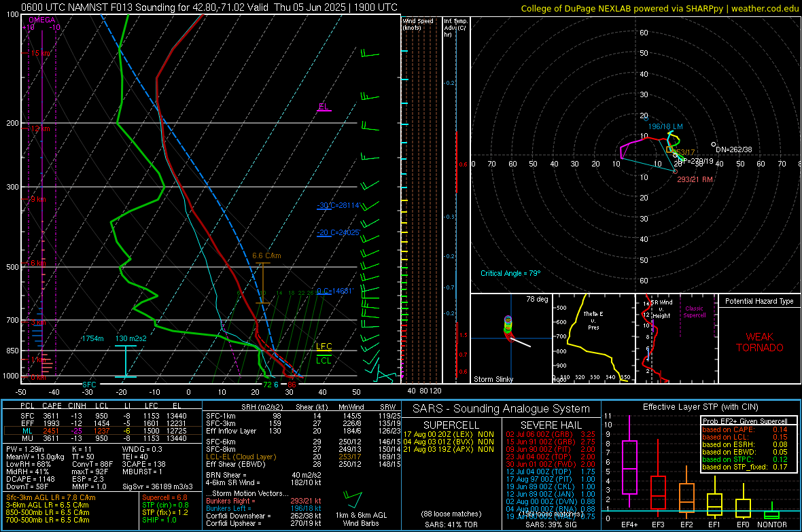This screenshot has width=802, height=532.
Task: Select the Eff Shear (EBWD) row
Action: (x=302, y=464)
